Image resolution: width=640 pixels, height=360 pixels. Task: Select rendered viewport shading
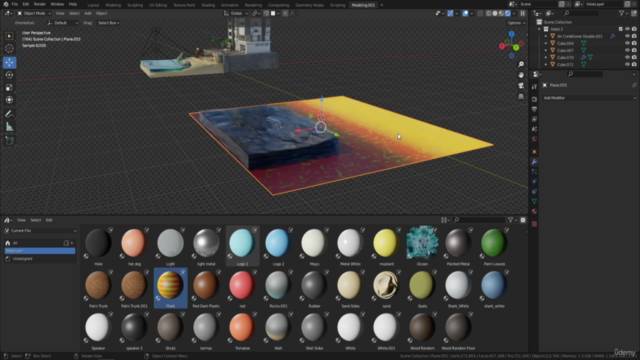(507, 13)
